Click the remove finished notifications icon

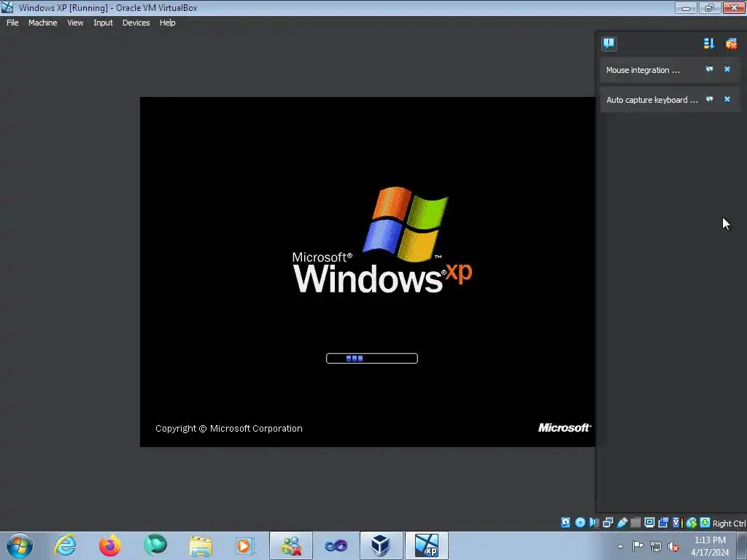click(731, 44)
